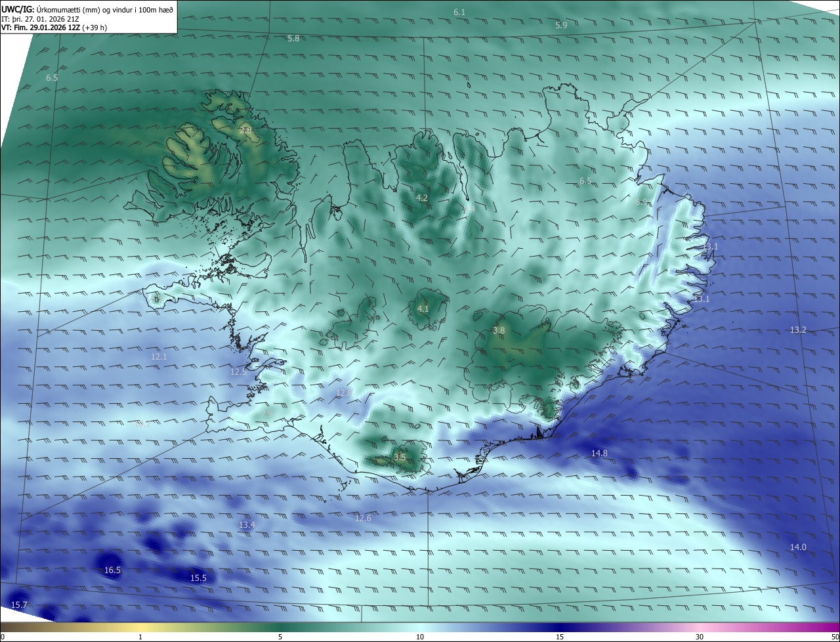The width and height of the screenshot is (840, 642).
Task: Click the 14.8 value label
Action: coord(599,454)
